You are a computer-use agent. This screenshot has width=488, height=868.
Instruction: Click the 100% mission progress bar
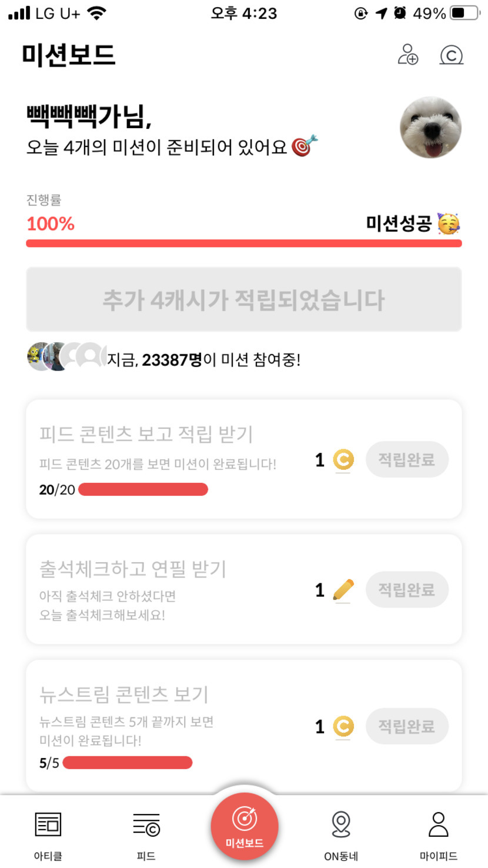[x=243, y=243]
